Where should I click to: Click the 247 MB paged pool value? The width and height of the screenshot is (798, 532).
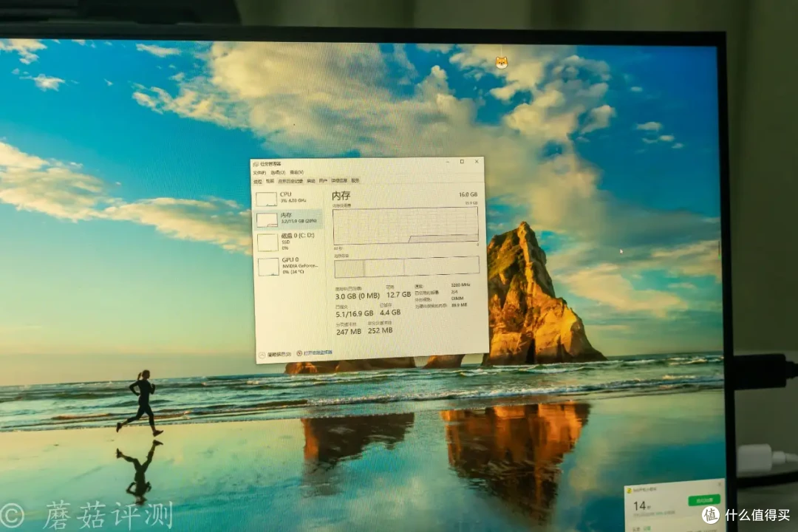click(x=349, y=332)
